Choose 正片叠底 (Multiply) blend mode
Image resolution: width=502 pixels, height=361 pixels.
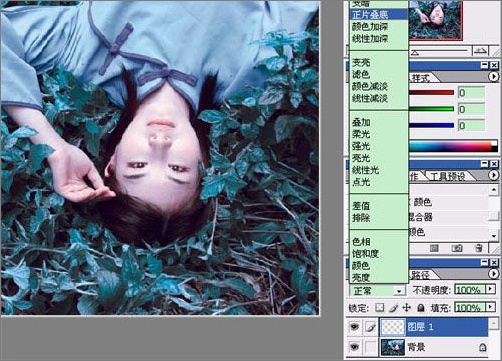[x=379, y=14]
